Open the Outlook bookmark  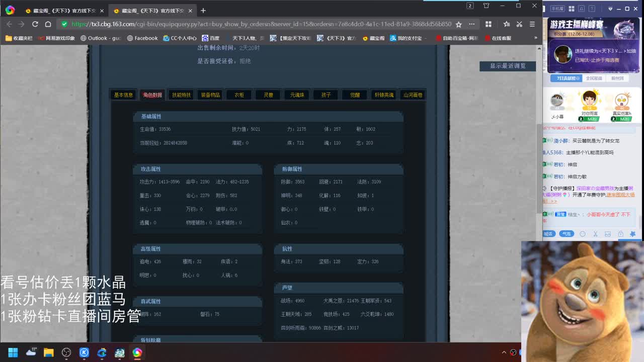101,38
